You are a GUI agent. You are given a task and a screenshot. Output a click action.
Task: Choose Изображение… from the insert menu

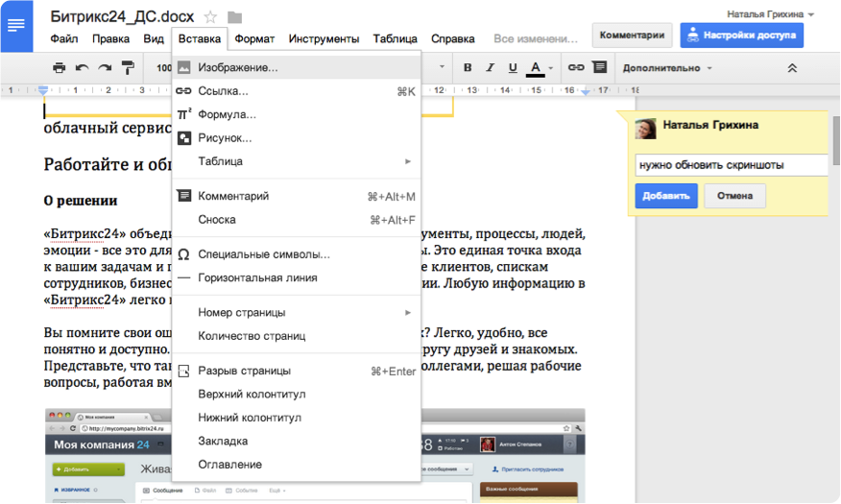pos(297,67)
